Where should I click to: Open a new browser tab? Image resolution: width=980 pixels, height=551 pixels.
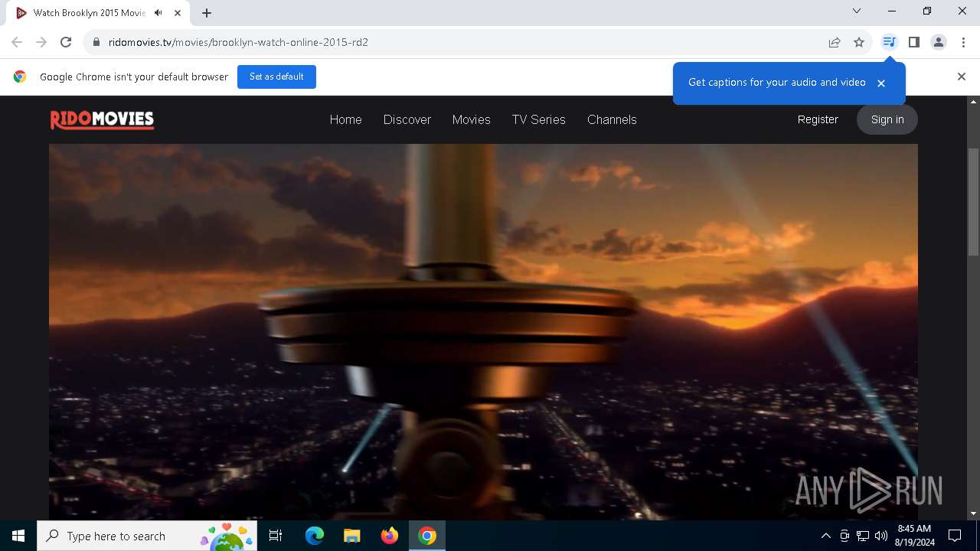pyautogui.click(x=207, y=13)
